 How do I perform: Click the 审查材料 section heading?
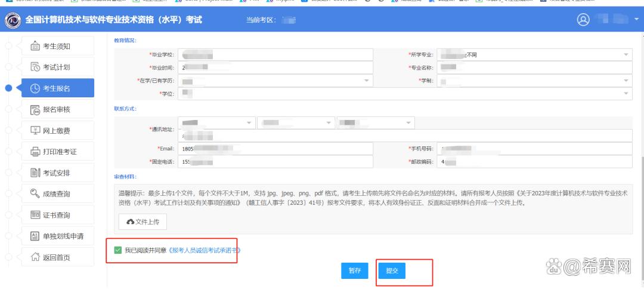(125, 177)
